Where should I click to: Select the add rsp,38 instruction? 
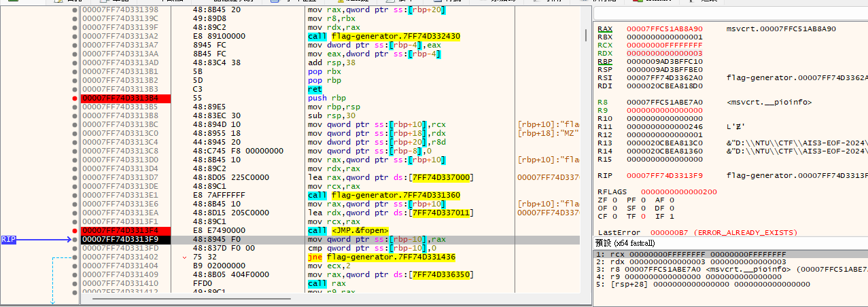pyautogui.click(x=331, y=62)
